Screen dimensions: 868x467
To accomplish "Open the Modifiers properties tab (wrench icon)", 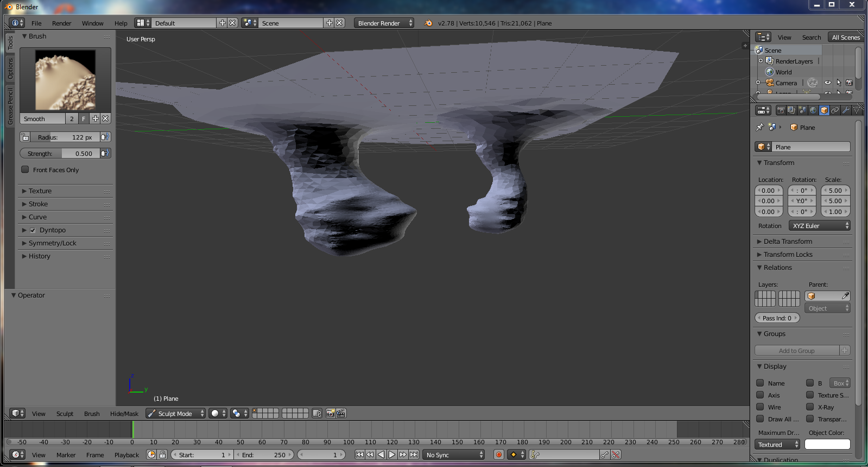I will 846,110.
